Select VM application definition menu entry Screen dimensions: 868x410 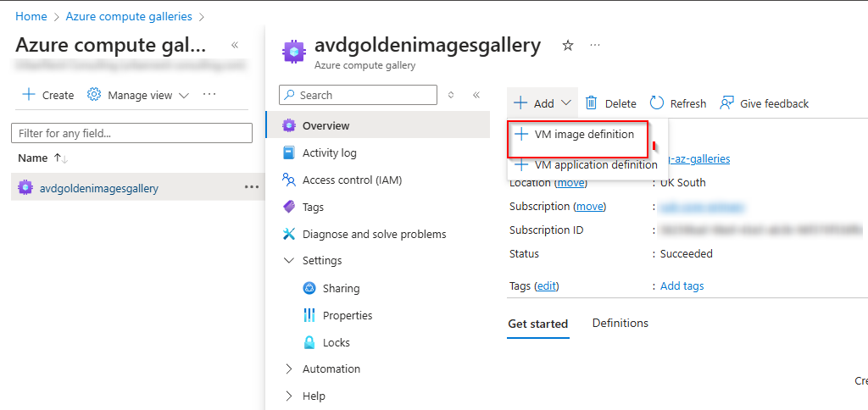coord(595,165)
